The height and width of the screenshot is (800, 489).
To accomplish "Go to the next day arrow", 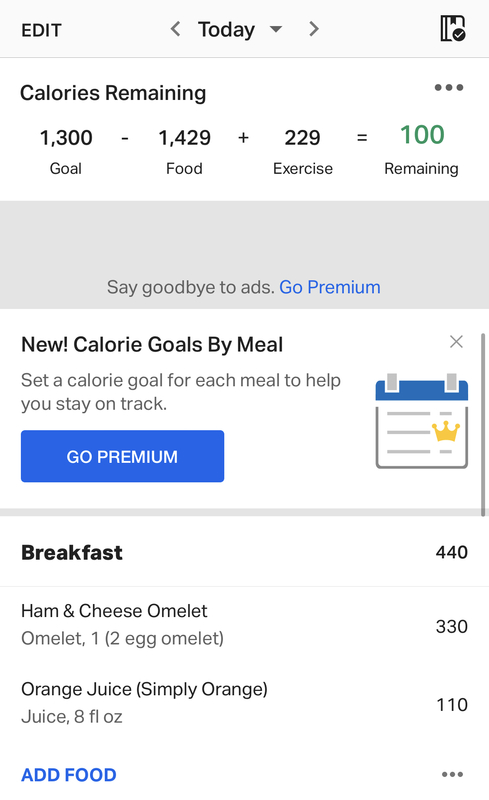I will click(313, 29).
